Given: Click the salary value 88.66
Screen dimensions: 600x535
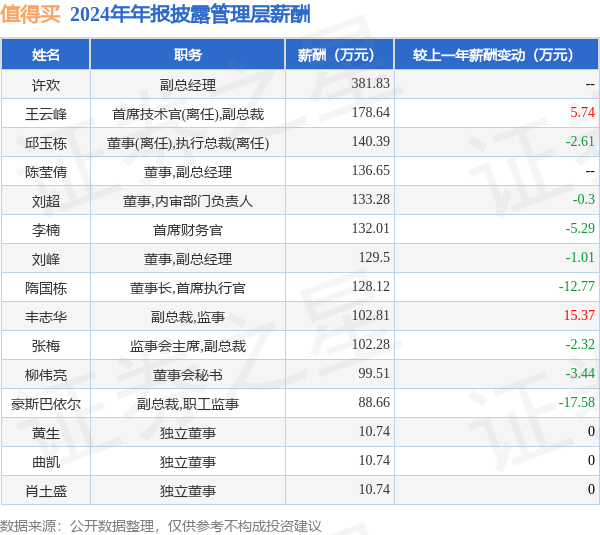Looking at the screenshot, I should pyautogui.click(x=374, y=402).
